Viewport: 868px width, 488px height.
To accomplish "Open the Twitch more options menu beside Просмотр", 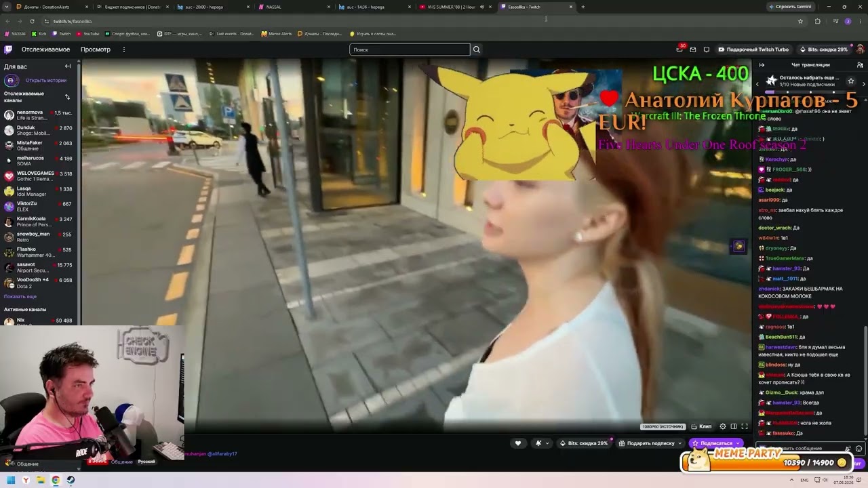I will pos(123,49).
